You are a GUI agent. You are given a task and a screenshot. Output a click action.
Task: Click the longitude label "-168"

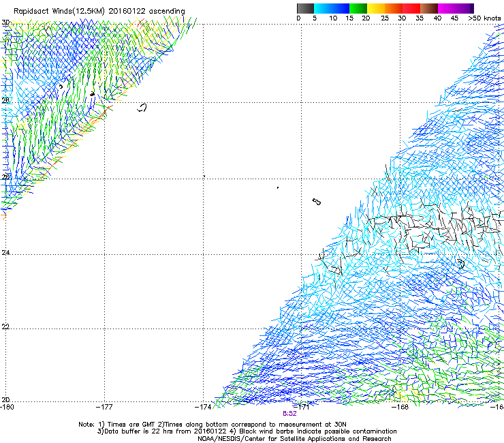[400, 407]
